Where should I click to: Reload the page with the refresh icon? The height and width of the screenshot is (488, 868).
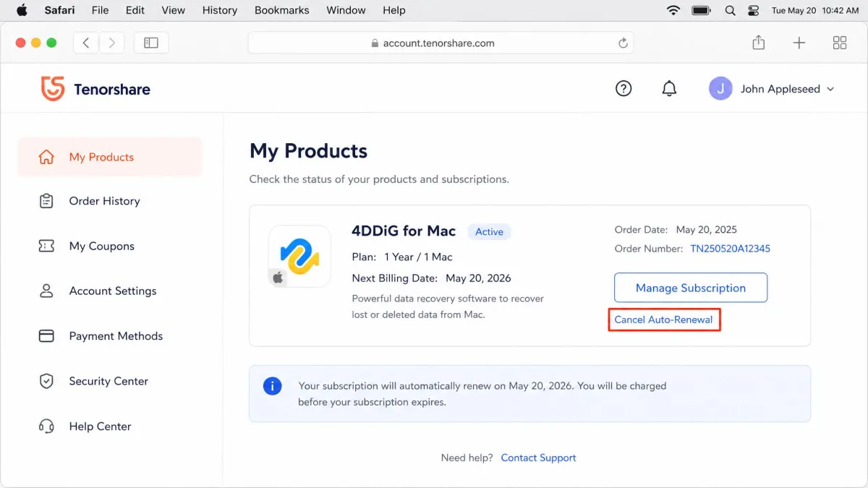click(623, 43)
